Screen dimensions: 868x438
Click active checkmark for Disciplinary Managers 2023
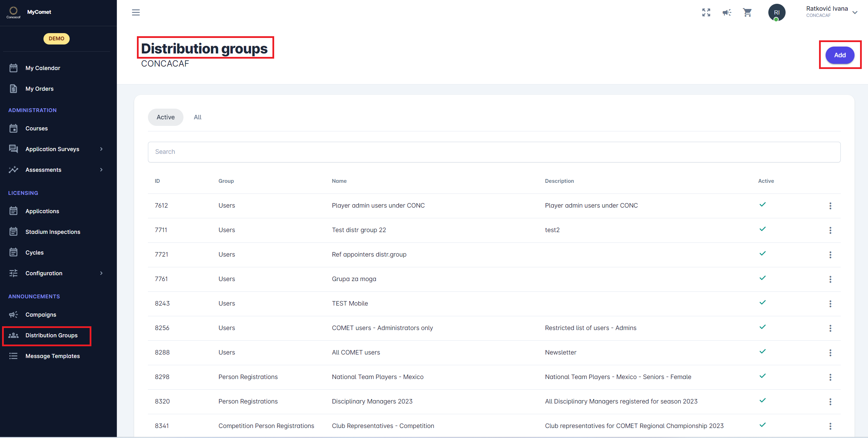tap(762, 400)
